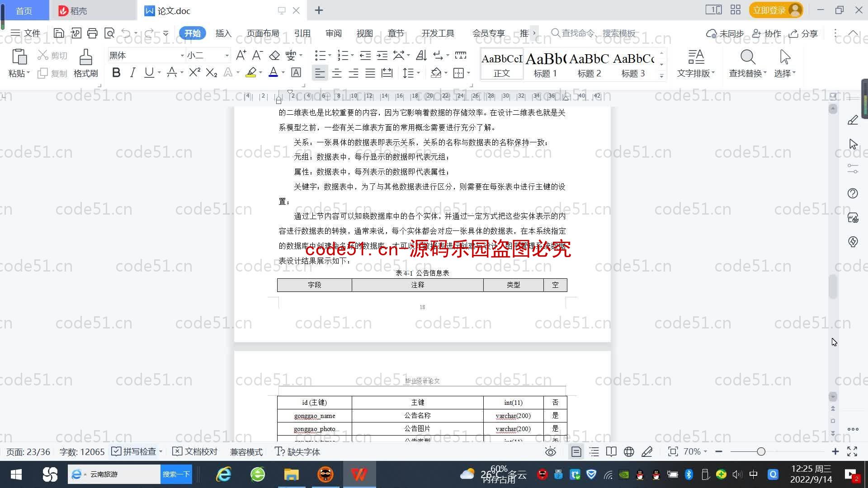Justify paragraph text

click(370, 73)
